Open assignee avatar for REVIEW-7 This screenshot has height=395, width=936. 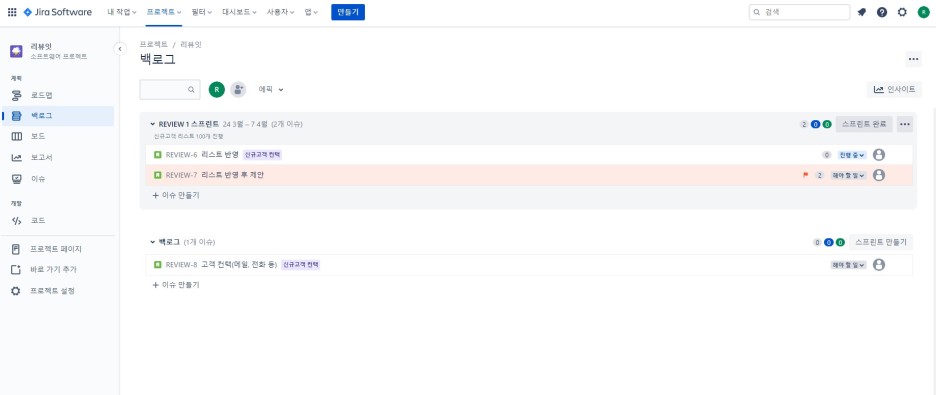pyautogui.click(x=879, y=175)
